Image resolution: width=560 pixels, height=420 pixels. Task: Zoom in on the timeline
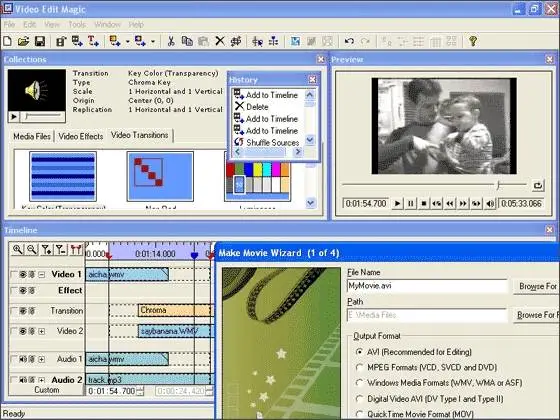coord(17,249)
